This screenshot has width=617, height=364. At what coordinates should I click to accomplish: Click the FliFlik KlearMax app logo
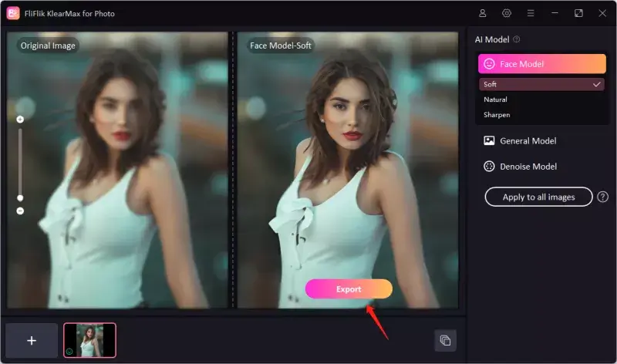click(13, 13)
